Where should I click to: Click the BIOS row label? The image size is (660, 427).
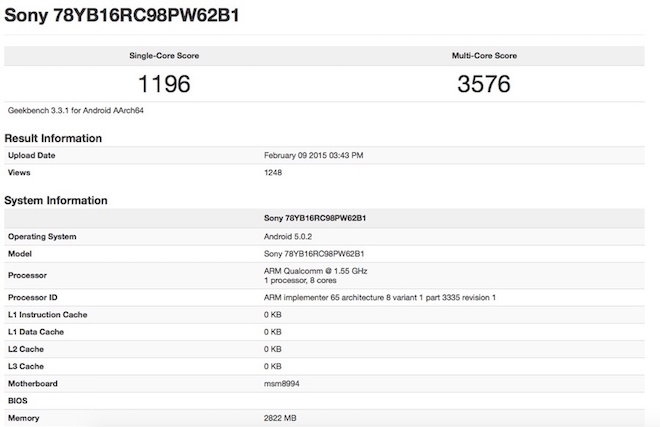(18, 401)
